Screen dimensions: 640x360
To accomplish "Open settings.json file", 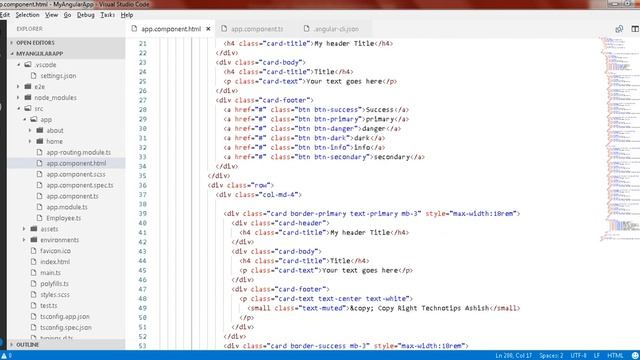I will tap(58, 76).
